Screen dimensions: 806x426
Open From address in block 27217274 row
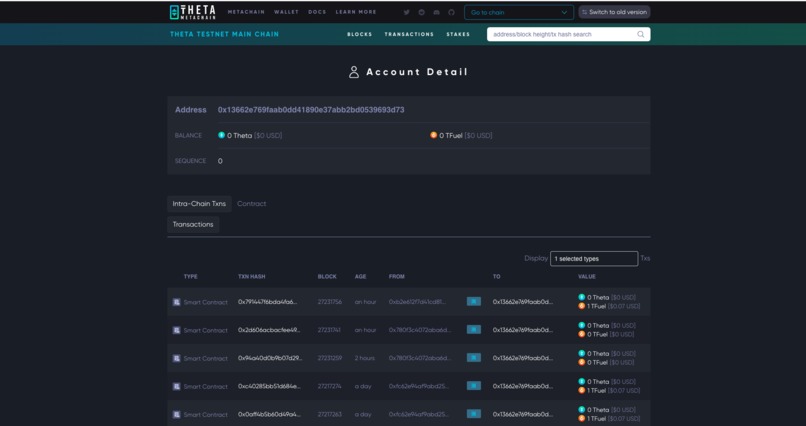pyautogui.click(x=418, y=386)
